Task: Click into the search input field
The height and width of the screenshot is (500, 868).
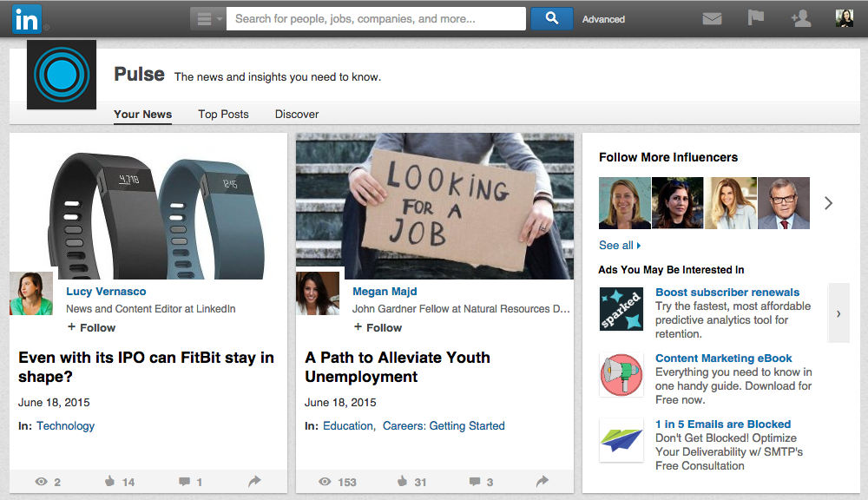Action: [x=375, y=18]
